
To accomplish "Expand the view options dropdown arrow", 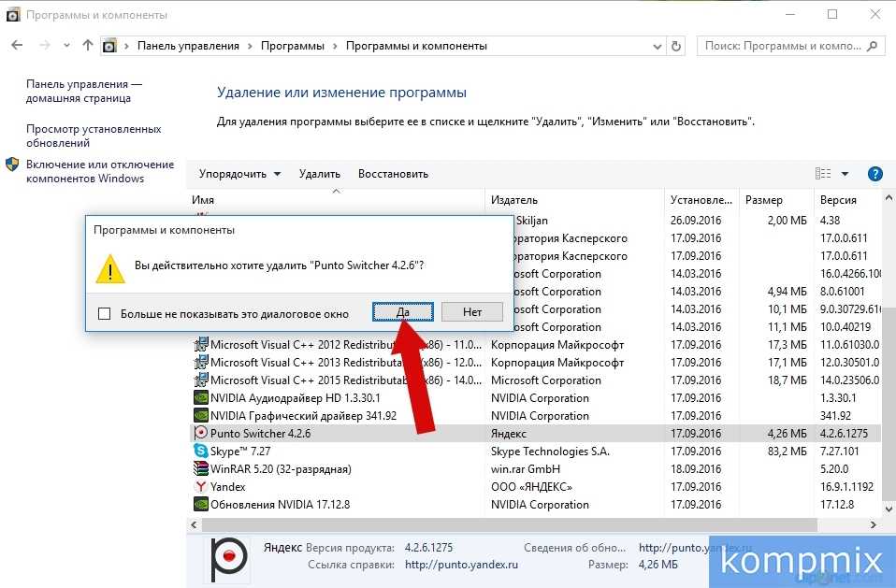I will click(x=845, y=174).
